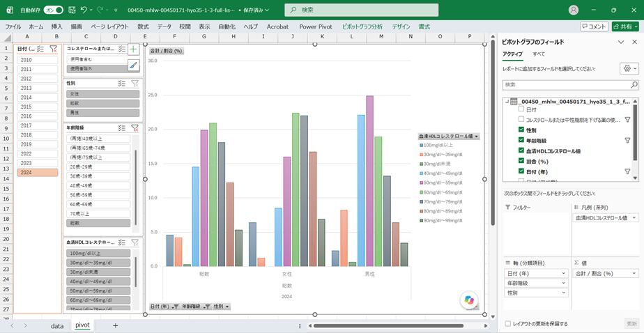Turn off the 自動保存 toggle
This screenshot has height=333, width=644.
coord(54,10)
